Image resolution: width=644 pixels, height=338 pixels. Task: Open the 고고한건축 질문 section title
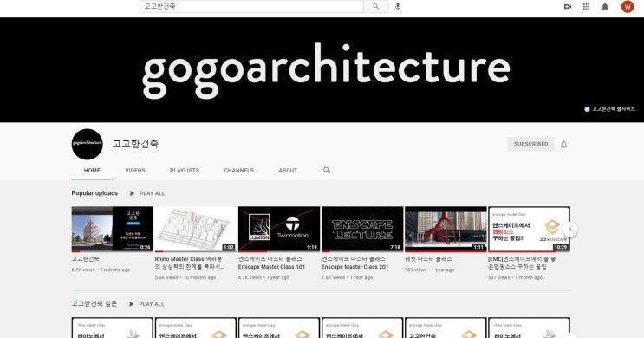[x=94, y=304]
